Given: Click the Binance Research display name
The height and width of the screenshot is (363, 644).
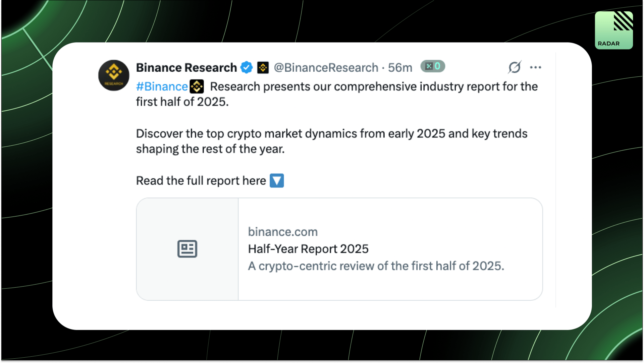Looking at the screenshot, I should [186, 68].
